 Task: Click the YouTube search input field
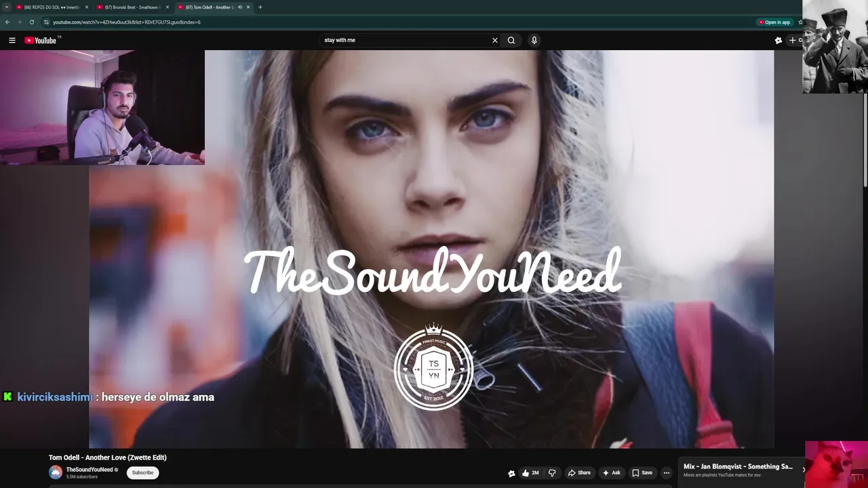(406, 40)
